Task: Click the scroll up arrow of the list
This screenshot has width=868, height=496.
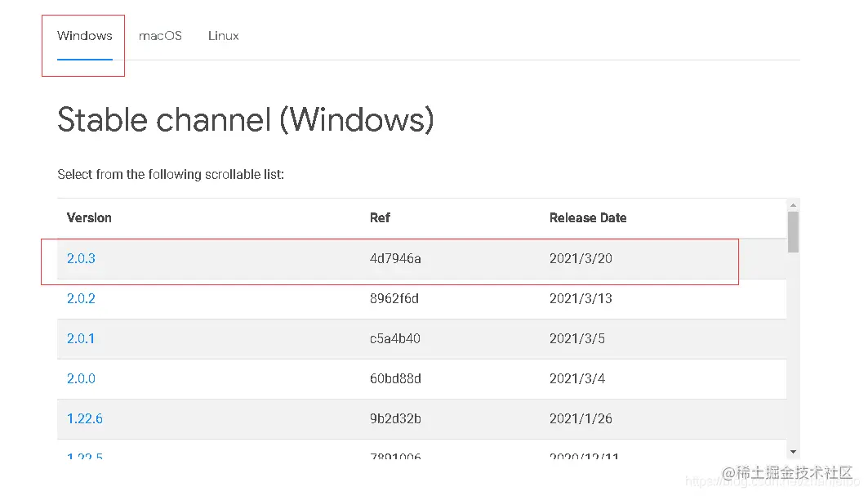Action: click(793, 204)
